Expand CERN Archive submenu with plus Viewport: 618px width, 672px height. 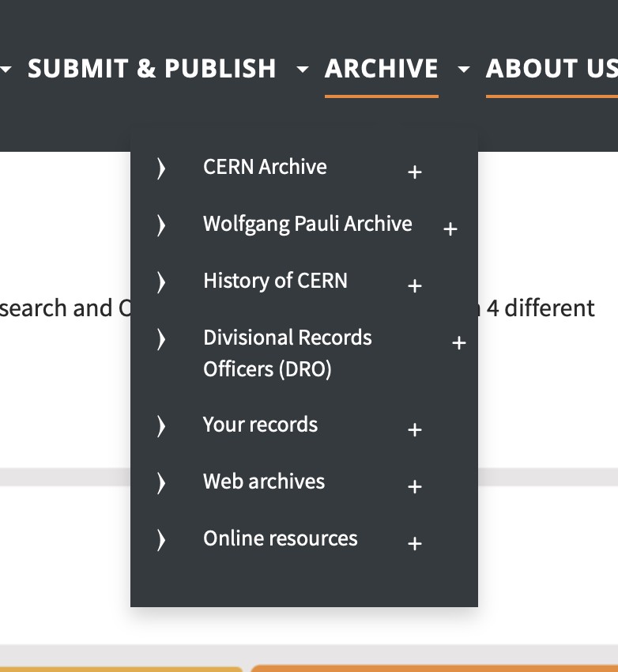point(414,172)
